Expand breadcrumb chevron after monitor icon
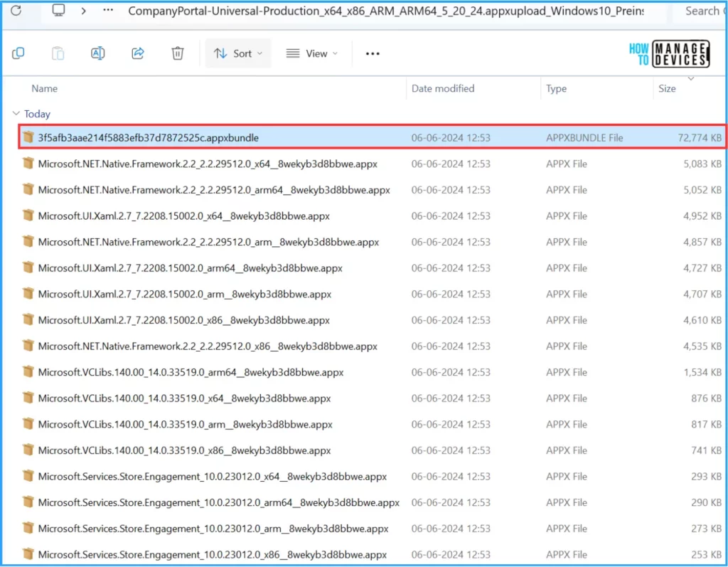728x567 pixels. (x=84, y=10)
